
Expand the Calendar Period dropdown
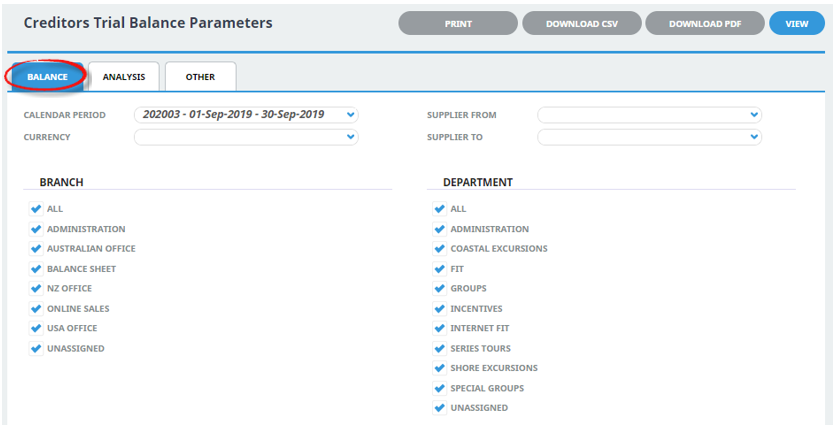pyautogui.click(x=350, y=115)
